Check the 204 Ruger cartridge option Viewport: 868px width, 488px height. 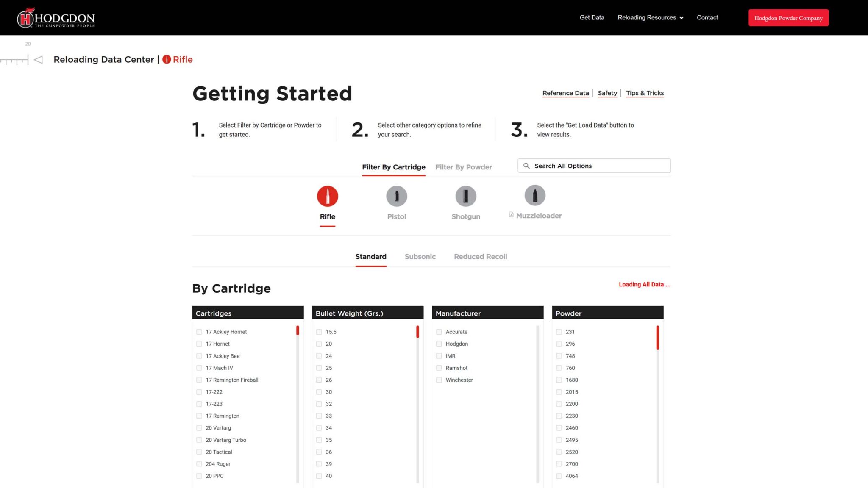coord(199,464)
